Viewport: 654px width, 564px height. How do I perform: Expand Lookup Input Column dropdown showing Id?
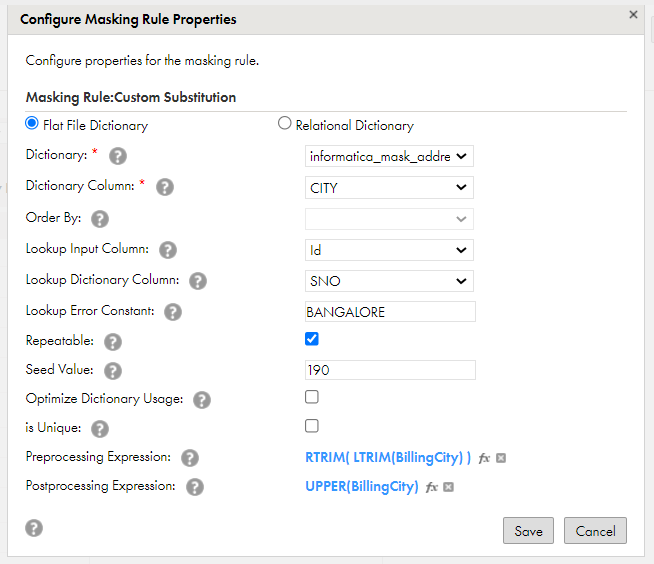[389, 250]
